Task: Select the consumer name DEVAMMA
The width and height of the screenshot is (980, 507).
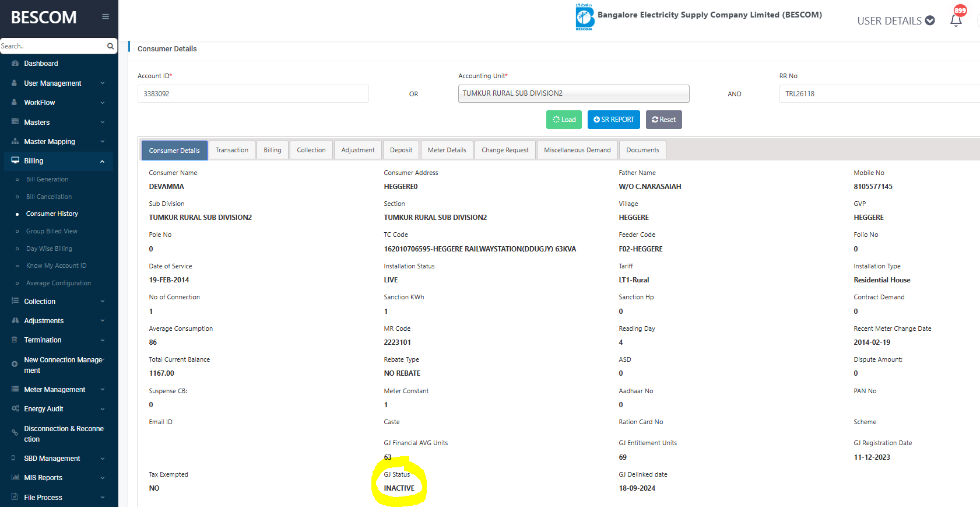Action: pos(166,187)
